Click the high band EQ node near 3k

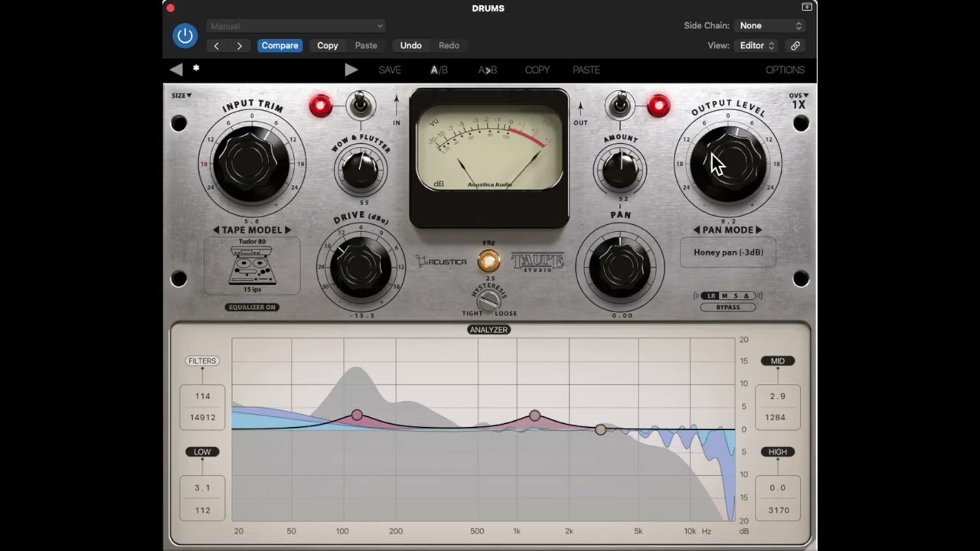[x=600, y=429]
